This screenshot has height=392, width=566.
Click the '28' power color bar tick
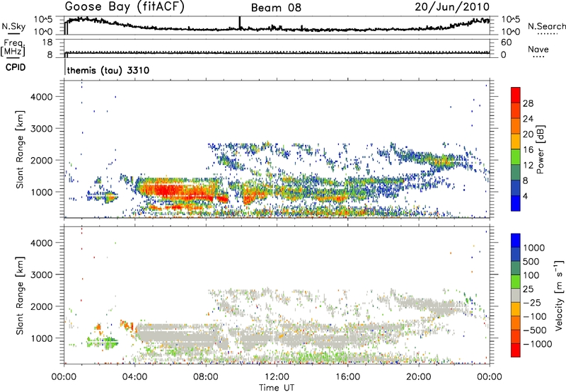click(528, 103)
